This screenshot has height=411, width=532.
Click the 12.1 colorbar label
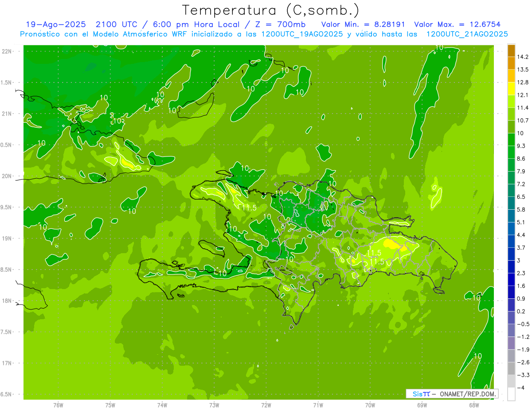point(522,95)
